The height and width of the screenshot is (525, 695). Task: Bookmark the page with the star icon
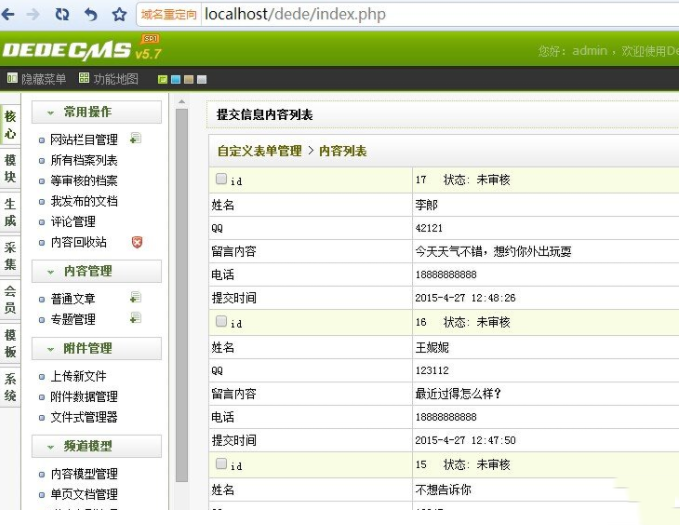click(x=119, y=15)
